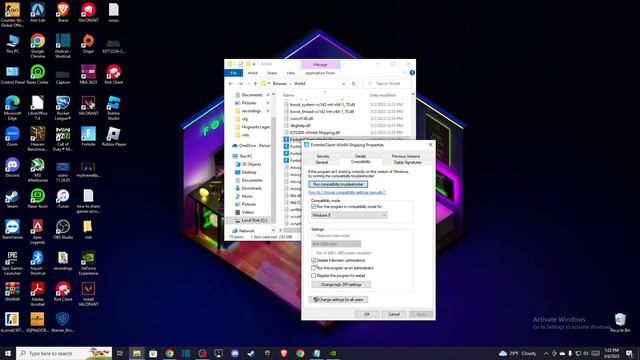
Task: Open Roblox Studio desktop shortcut
Action: click(x=113, y=108)
